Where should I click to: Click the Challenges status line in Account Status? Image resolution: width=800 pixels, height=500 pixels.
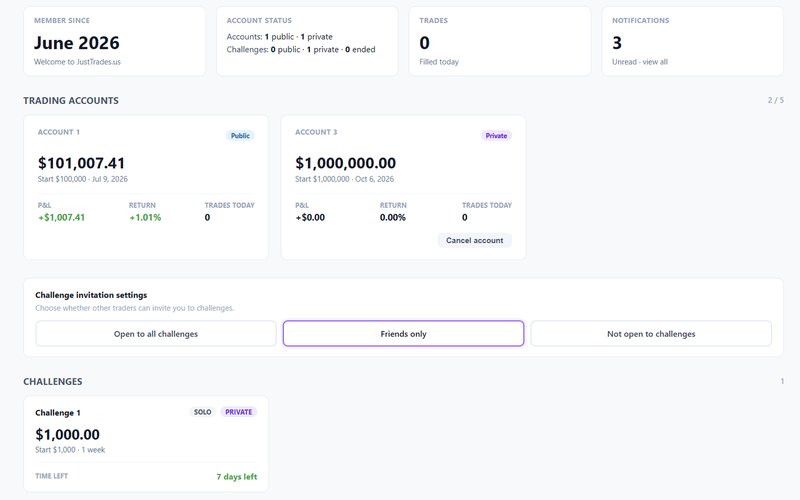301,49
